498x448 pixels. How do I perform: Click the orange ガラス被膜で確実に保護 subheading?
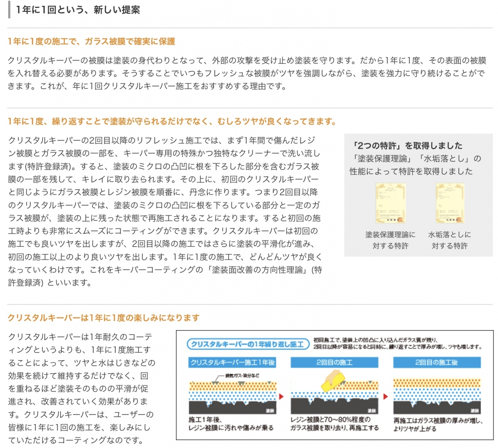(91, 42)
